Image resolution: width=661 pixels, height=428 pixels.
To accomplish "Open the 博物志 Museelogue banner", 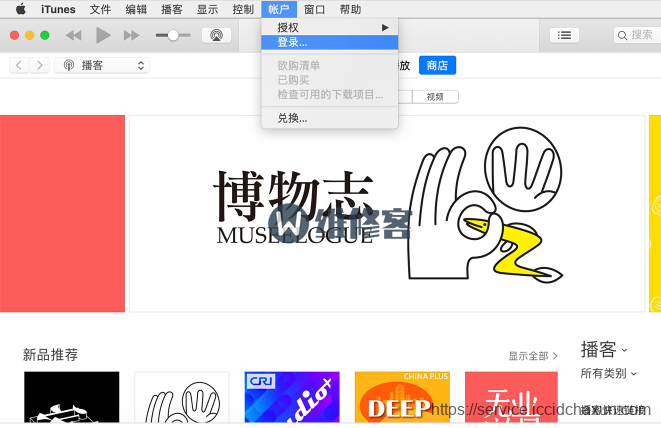I will click(x=387, y=214).
